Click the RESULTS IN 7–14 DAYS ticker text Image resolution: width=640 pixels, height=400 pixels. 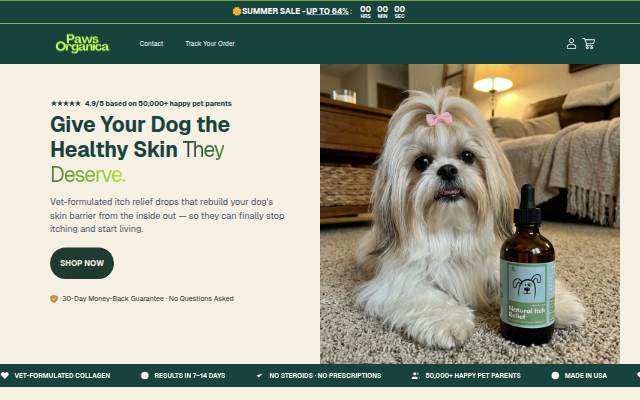click(190, 376)
